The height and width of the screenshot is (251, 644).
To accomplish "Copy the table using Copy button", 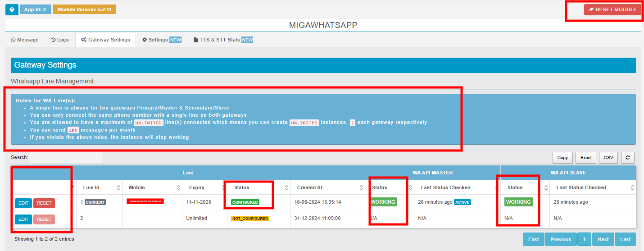I will [x=562, y=158].
